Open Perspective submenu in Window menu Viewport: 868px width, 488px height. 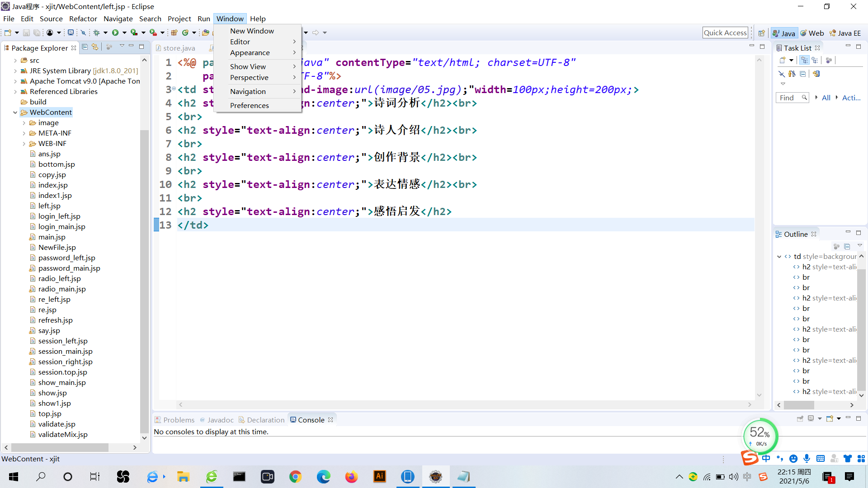click(258, 77)
